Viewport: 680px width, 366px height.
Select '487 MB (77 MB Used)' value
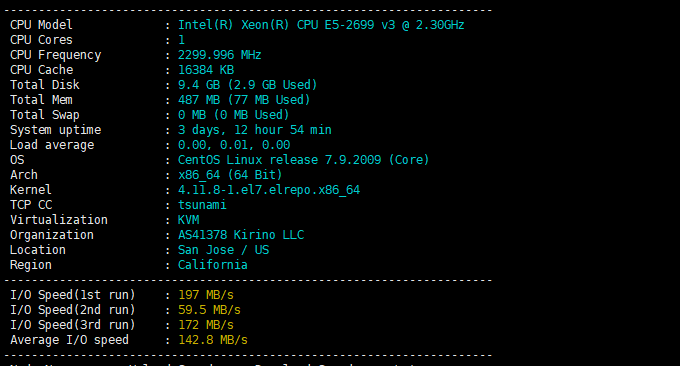tap(244, 100)
